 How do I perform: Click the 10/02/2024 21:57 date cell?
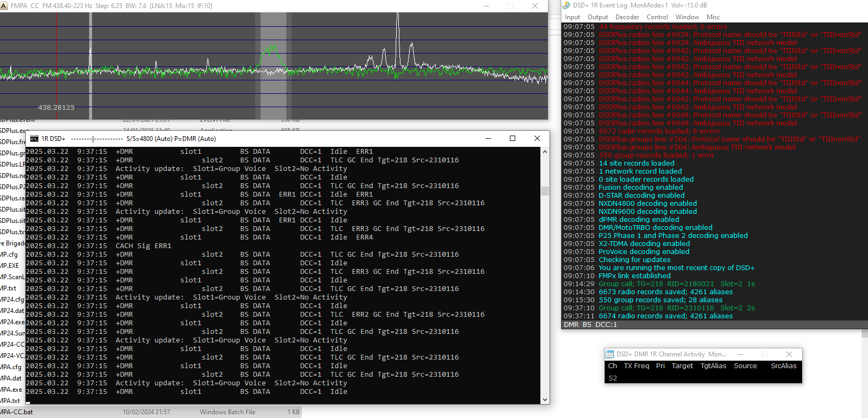tap(146, 412)
